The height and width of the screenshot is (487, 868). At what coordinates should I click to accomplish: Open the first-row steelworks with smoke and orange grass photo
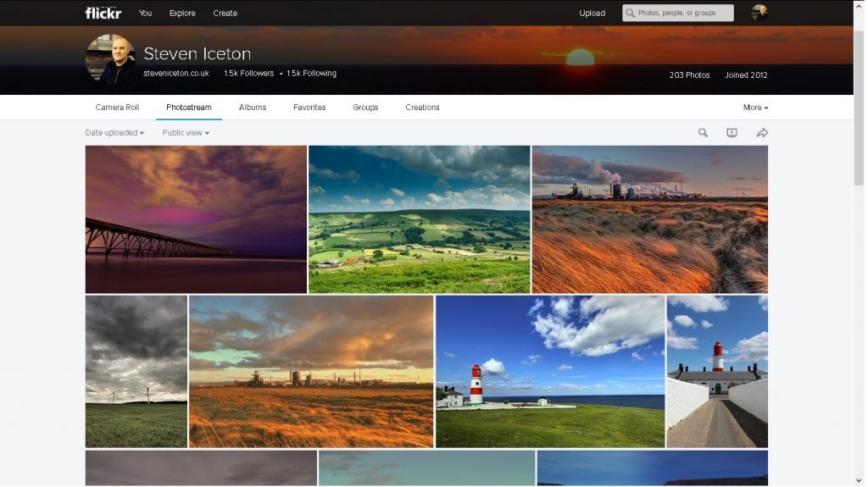[650, 219]
